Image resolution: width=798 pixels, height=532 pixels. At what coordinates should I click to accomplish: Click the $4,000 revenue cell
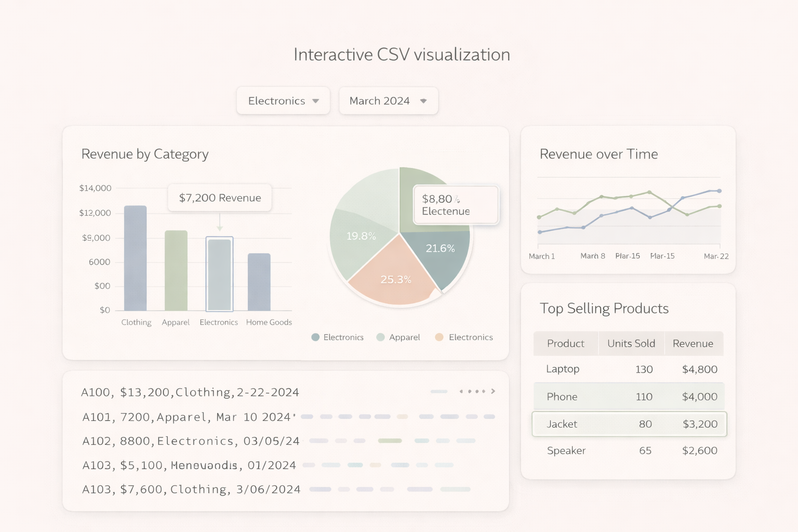coord(700,396)
